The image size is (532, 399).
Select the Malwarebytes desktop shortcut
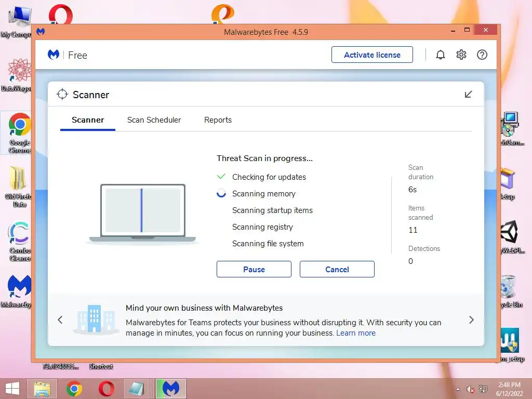pos(19,291)
